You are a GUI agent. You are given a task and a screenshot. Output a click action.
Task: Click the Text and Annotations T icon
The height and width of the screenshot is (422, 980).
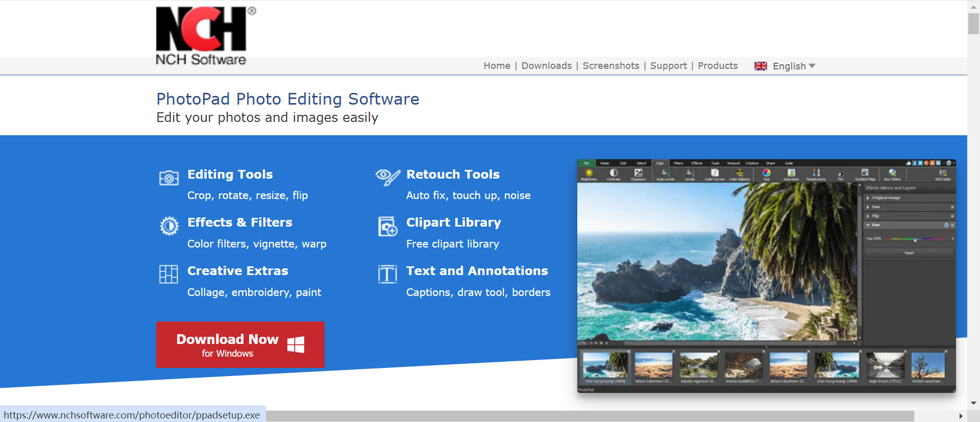click(x=387, y=274)
